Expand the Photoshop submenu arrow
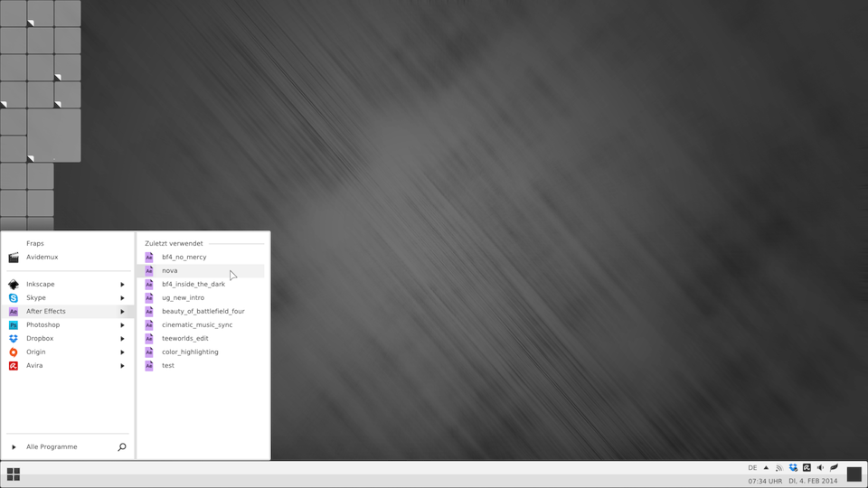Screen dimensions: 868x488 point(122,324)
